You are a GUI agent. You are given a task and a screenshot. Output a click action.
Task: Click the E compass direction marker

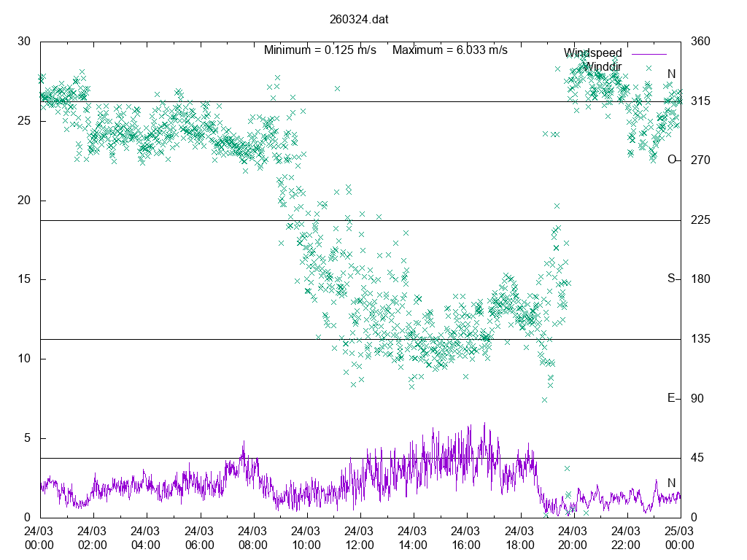click(x=671, y=398)
